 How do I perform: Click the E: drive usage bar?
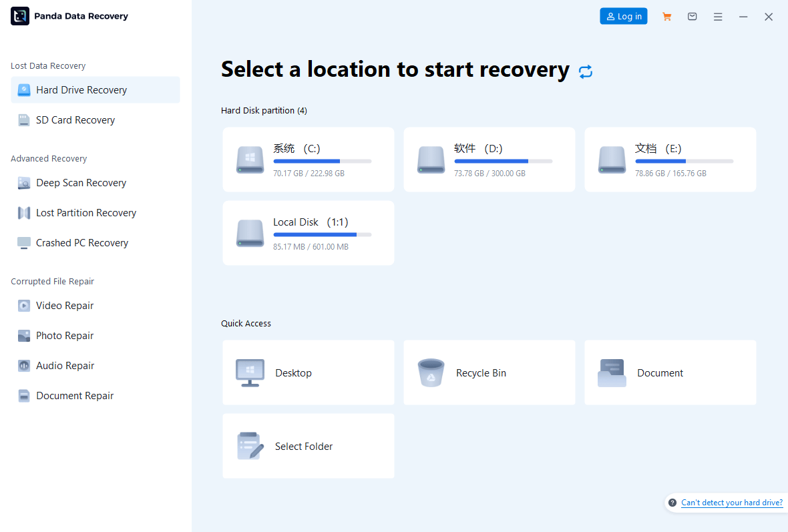684,162
